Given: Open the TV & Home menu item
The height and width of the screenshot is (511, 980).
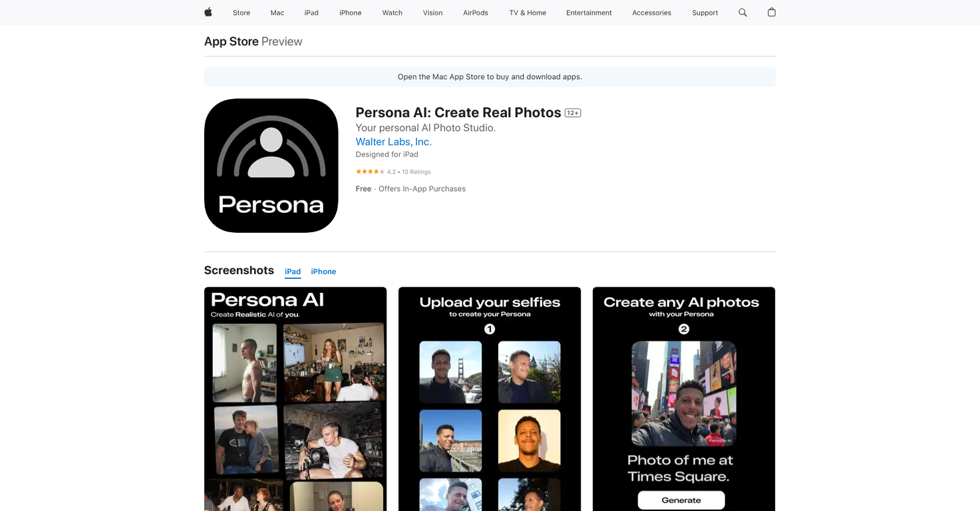Looking at the screenshot, I should (527, 13).
